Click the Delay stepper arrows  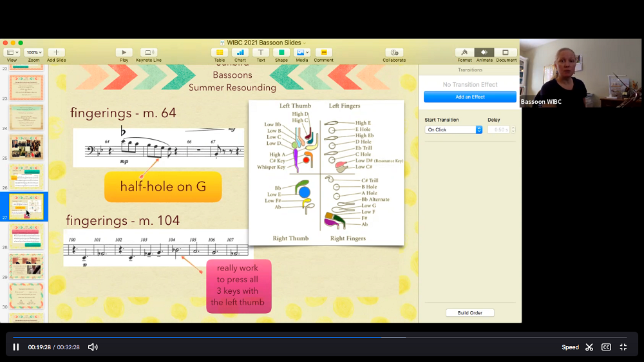click(513, 129)
